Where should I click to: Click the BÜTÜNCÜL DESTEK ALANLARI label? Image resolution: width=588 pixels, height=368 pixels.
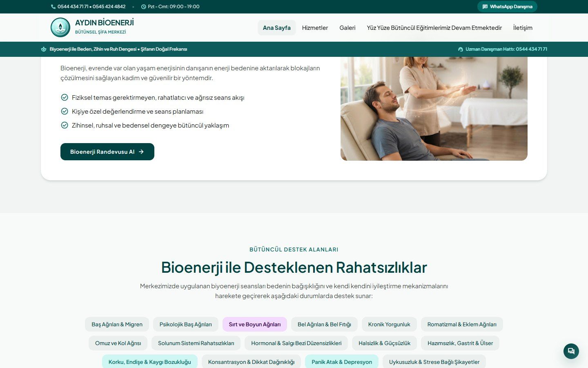[294, 249]
